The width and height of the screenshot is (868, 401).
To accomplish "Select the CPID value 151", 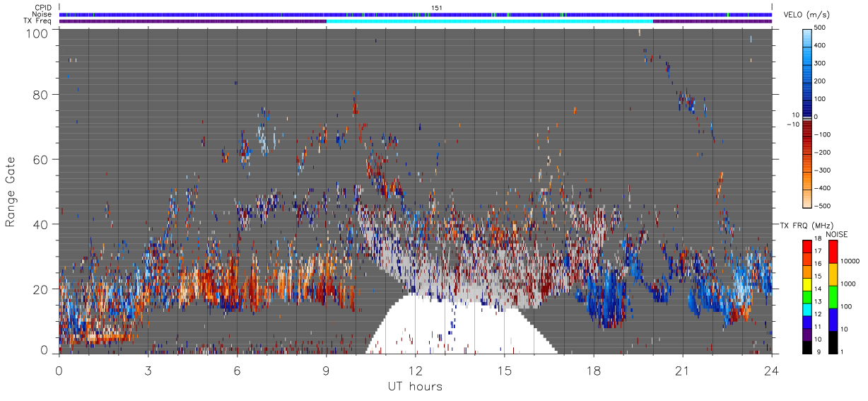I will [x=436, y=8].
